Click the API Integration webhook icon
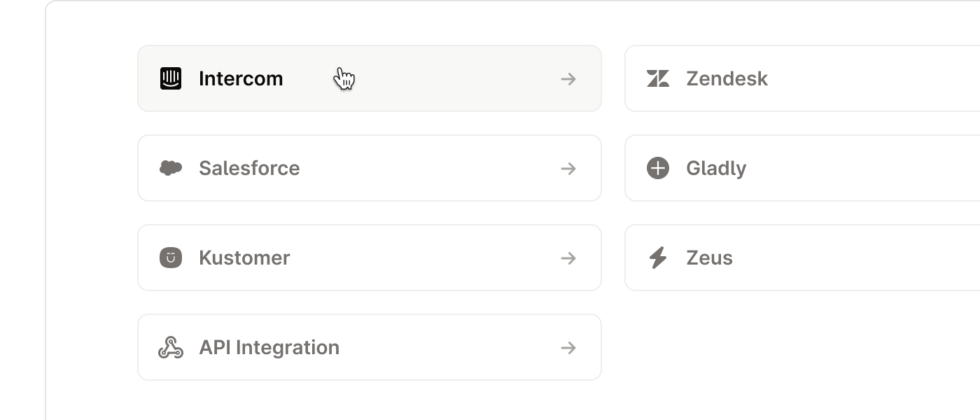The image size is (980, 420). click(171, 347)
